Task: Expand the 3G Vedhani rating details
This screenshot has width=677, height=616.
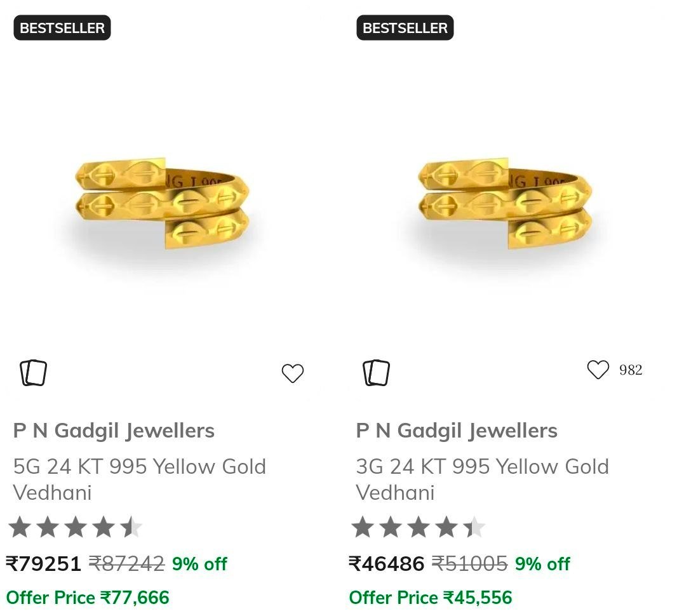Action: click(x=419, y=526)
